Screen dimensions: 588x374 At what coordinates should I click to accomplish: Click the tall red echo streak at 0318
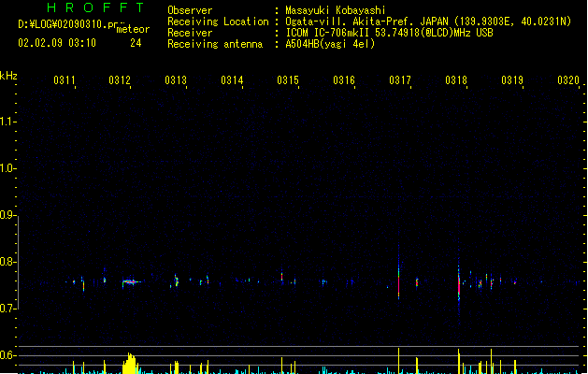click(x=459, y=283)
